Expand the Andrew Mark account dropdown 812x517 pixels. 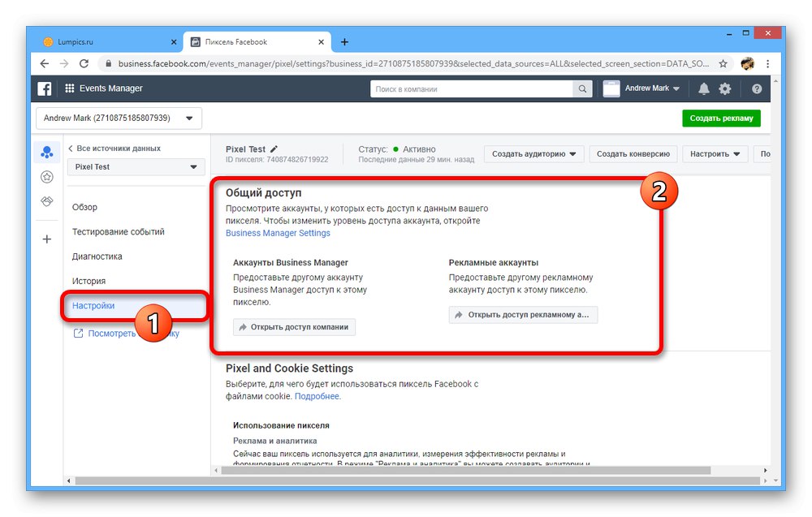pos(119,118)
